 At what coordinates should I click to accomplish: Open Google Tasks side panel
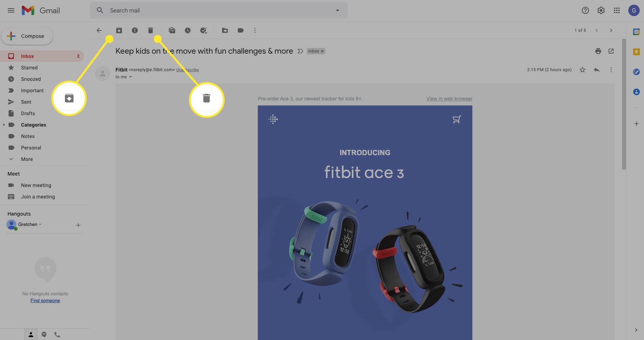click(636, 72)
